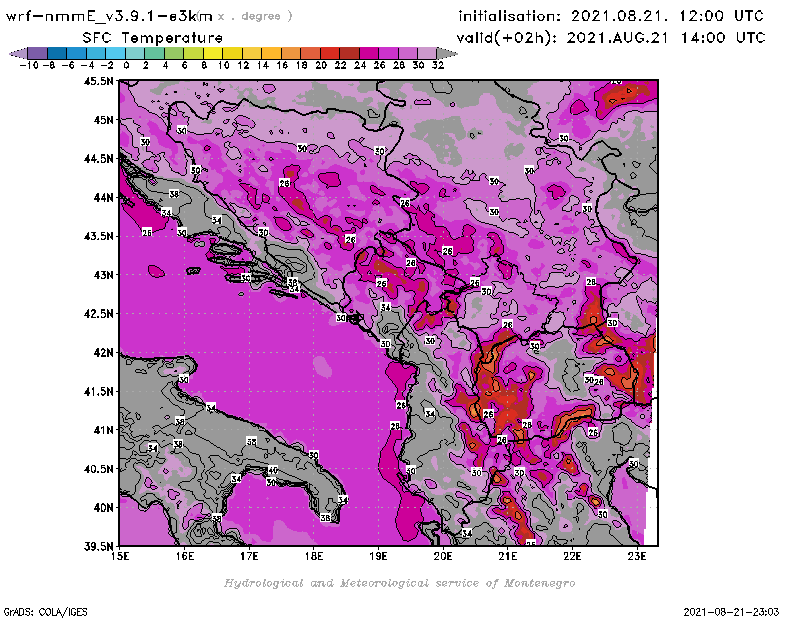The image size is (800, 618).
Task: Click the 44.5N latitude label
Action: tap(98, 159)
